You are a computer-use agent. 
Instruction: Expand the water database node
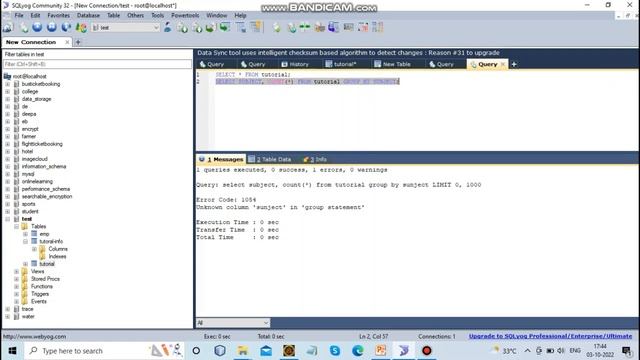(7, 317)
